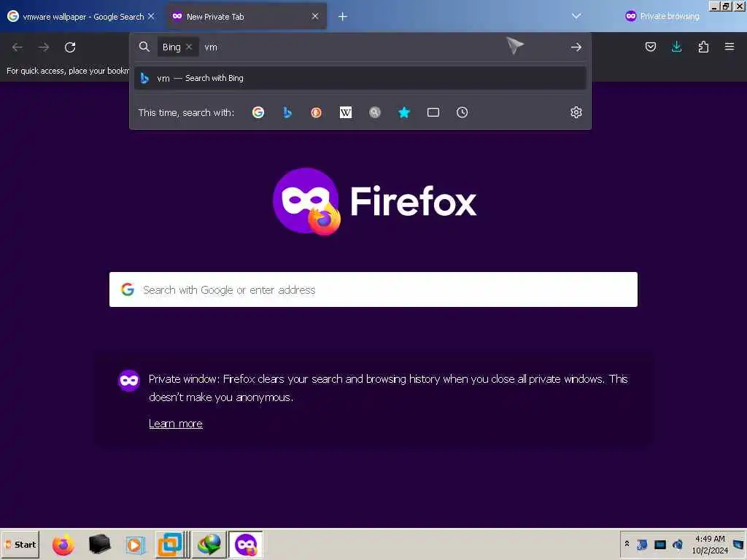Search bookmarks with star icon
This screenshot has height=560, width=747.
404,112
